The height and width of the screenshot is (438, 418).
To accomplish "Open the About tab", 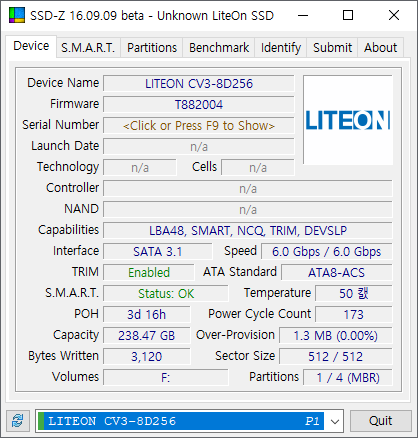I will pos(380,48).
